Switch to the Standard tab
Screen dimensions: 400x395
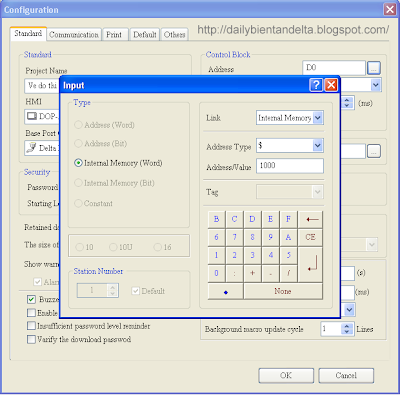(28, 33)
